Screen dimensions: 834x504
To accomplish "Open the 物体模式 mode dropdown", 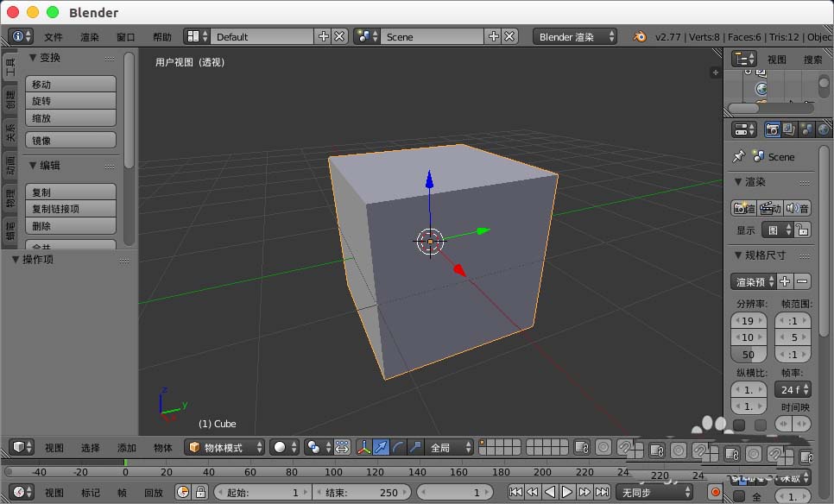I will click(224, 447).
